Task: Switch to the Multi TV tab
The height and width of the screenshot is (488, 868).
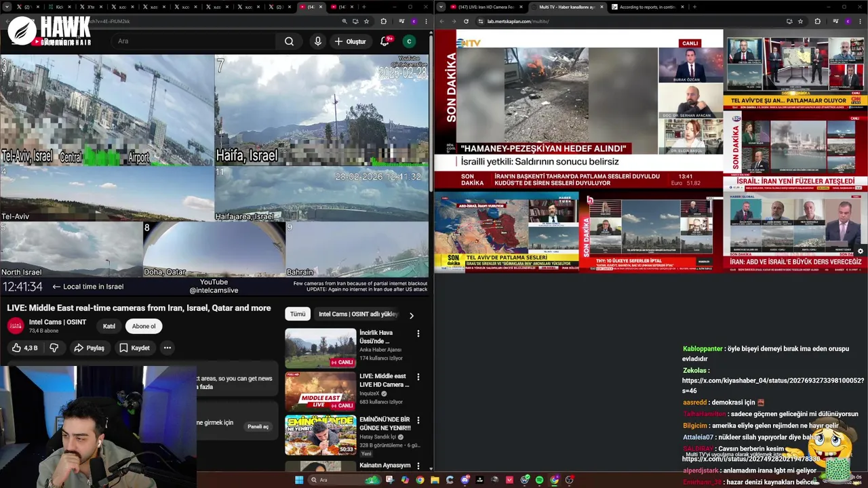Action: tap(568, 7)
